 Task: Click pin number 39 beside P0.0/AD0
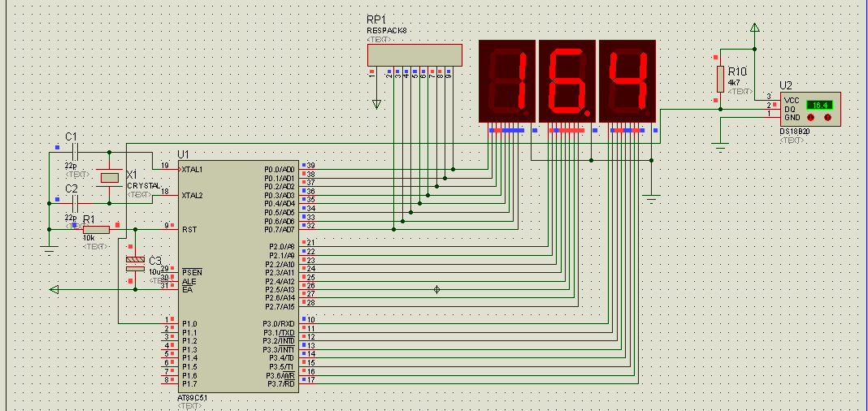[x=310, y=166]
